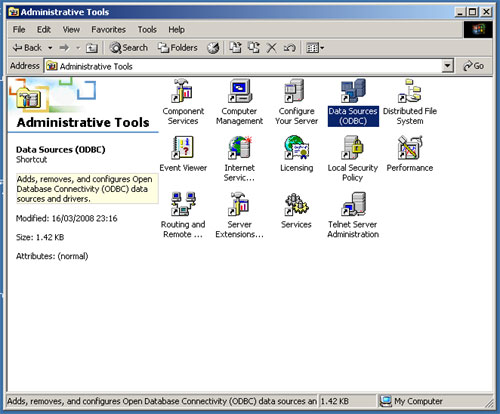
Task: Expand the Address bar dropdown arrow
Action: tap(447, 66)
